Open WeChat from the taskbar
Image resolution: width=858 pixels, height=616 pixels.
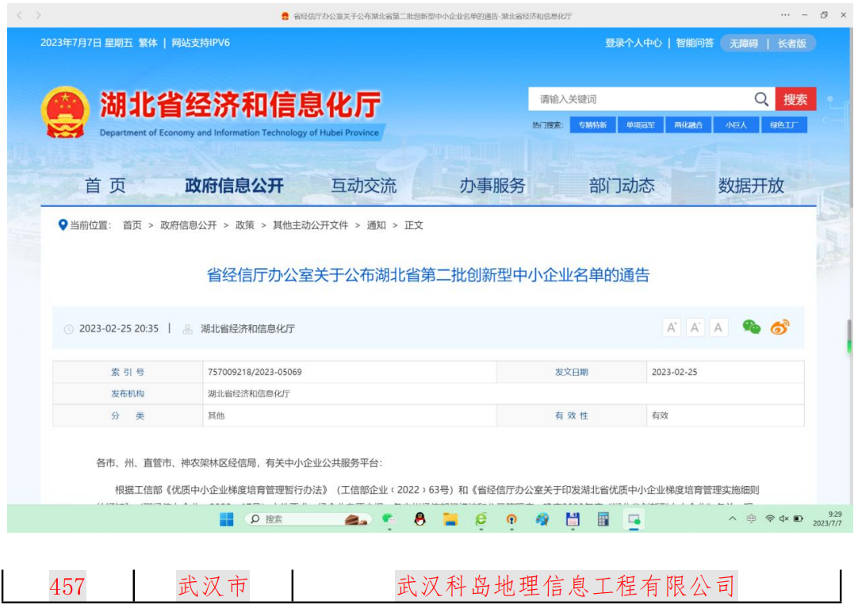(x=389, y=518)
